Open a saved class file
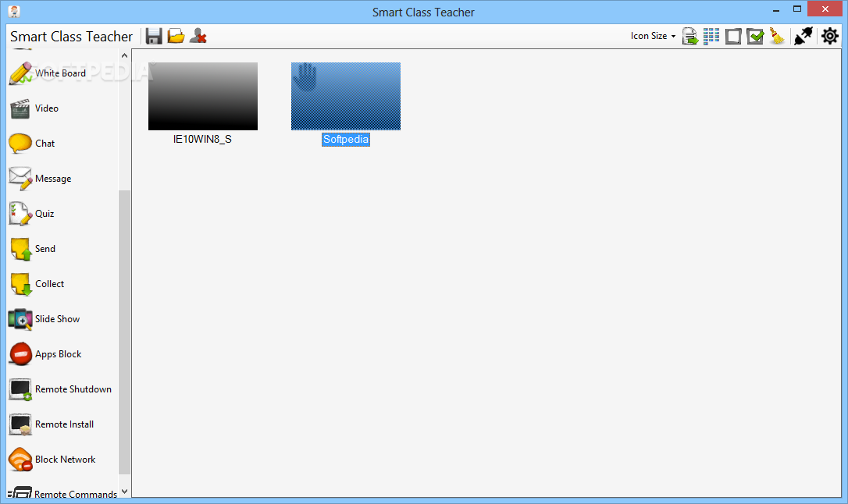This screenshot has height=504, width=848. [176, 36]
